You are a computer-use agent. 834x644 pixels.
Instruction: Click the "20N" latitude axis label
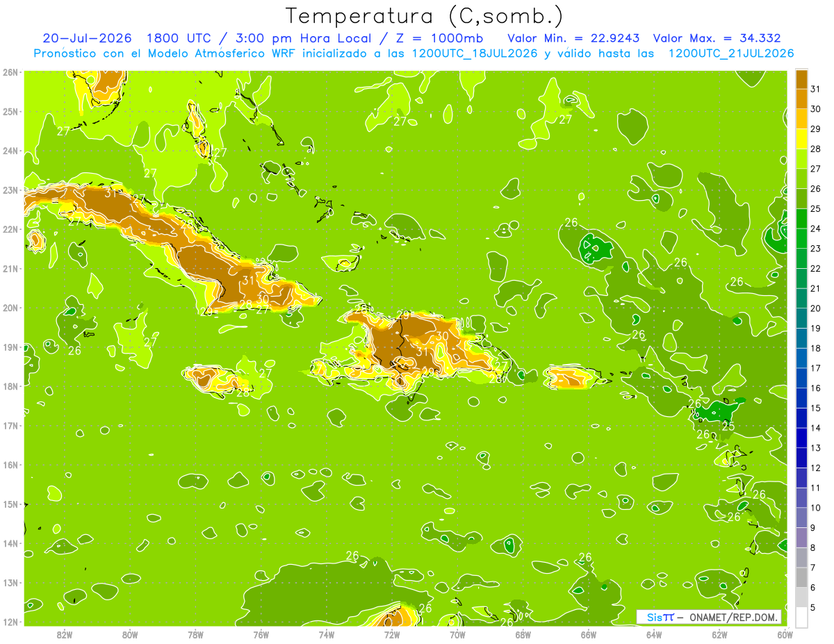11,308
